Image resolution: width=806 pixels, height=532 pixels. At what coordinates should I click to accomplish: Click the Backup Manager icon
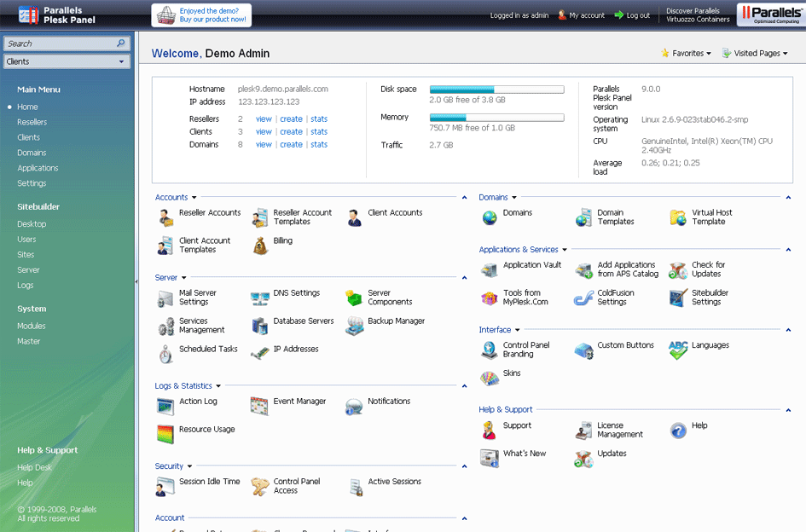pyautogui.click(x=354, y=327)
